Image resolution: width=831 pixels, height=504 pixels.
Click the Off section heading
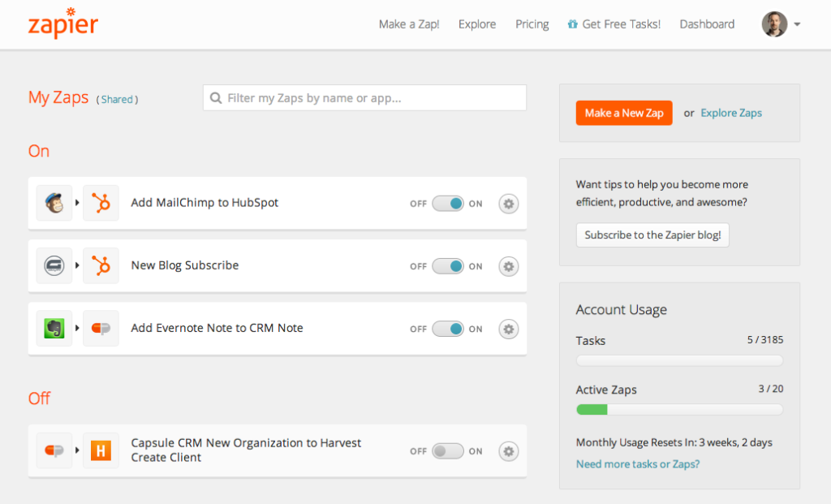coord(39,398)
